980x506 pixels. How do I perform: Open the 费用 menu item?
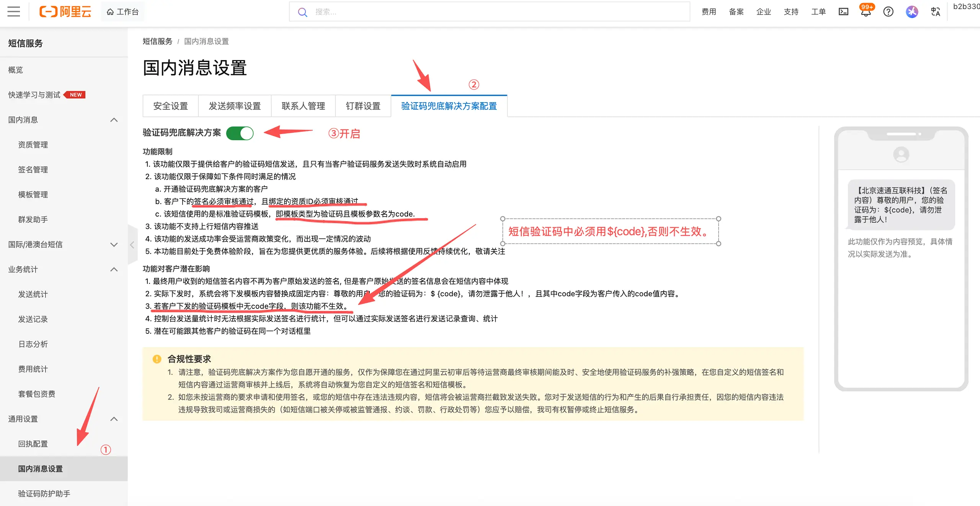click(x=709, y=11)
